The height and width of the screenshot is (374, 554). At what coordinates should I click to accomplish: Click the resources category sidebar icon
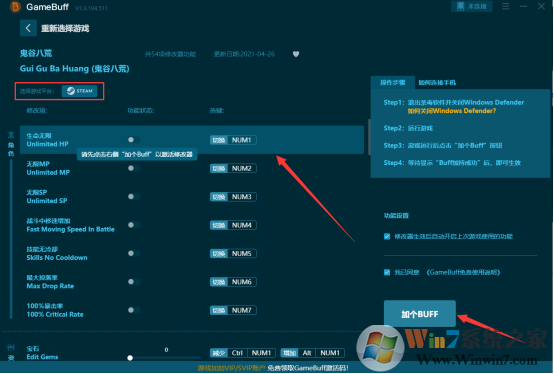point(11,352)
